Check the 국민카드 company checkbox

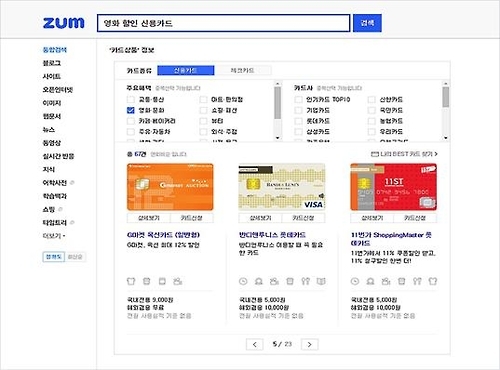pyautogui.click(x=372, y=110)
